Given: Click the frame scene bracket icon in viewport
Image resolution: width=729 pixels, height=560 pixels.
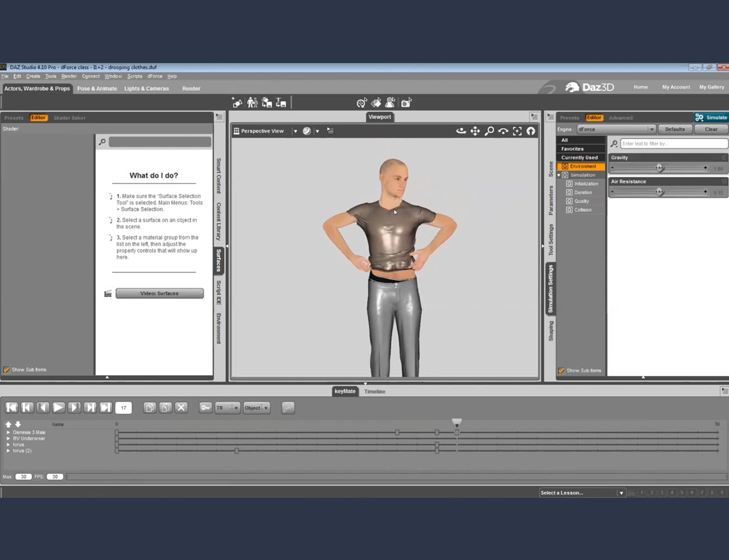Looking at the screenshot, I should (x=517, y=130).
